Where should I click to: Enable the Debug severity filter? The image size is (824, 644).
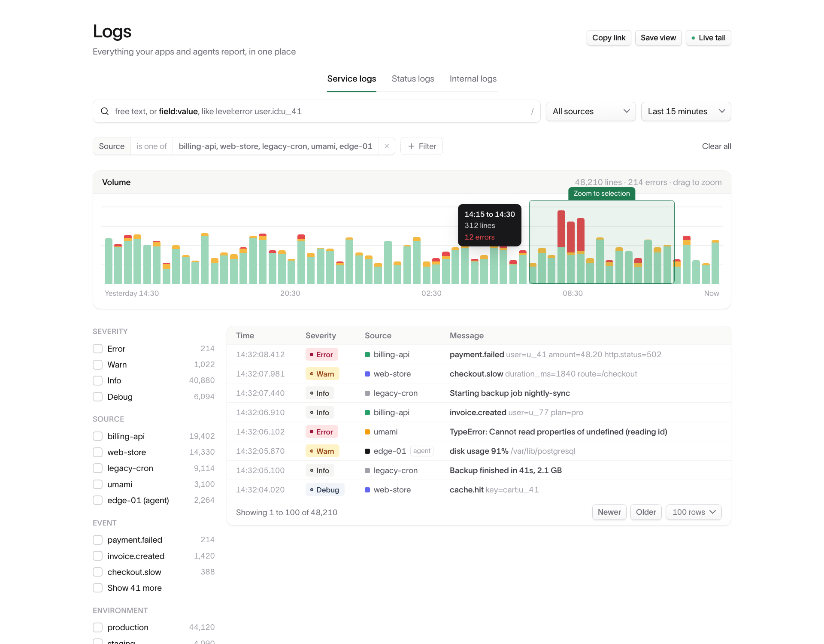(98, 397)
